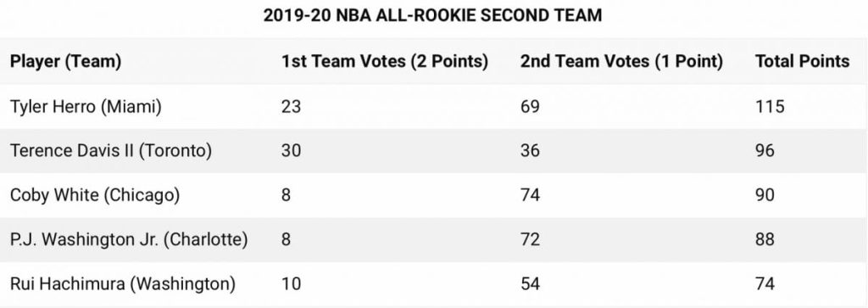Click the Coby White (Chicago) cell
868x308 pixels.
[95, 195]
